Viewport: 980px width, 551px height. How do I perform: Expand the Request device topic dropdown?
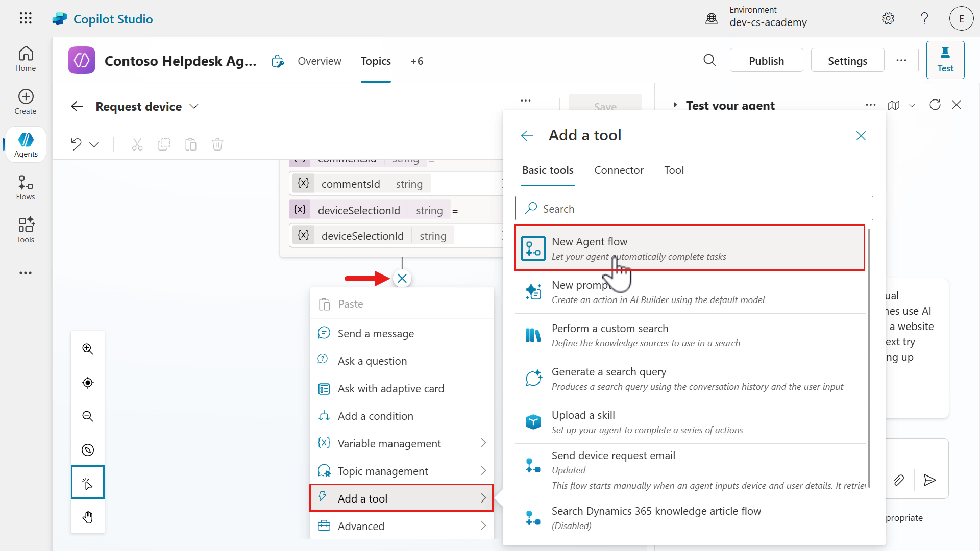pyautogui.click(x=194, y=106)
